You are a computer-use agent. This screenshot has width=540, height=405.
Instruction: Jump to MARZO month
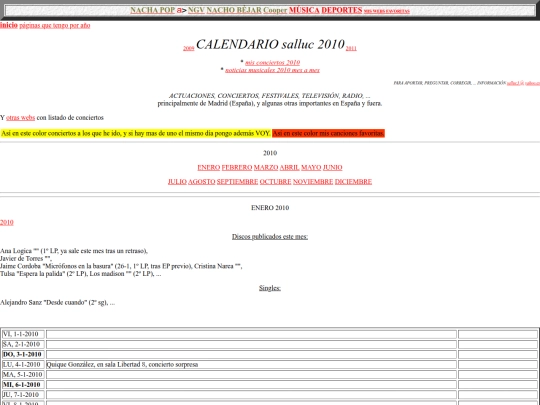pyautogui.click(x=266, y=167)
